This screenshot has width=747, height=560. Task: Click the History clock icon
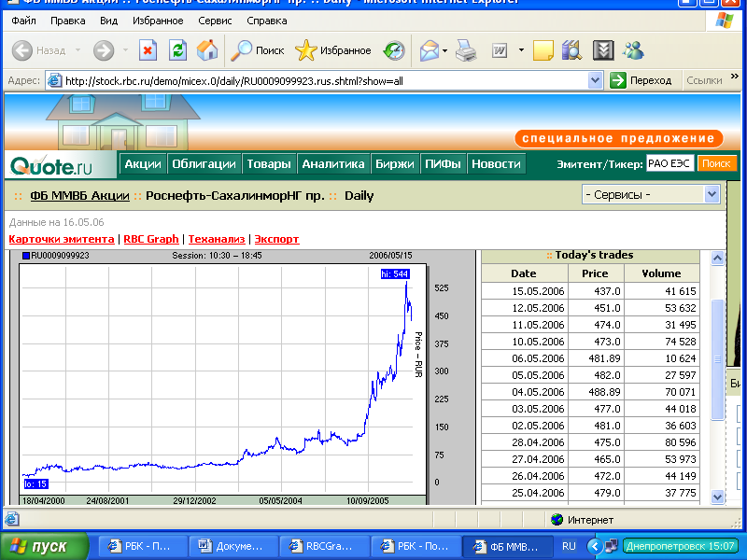click(x=394, y=50)
